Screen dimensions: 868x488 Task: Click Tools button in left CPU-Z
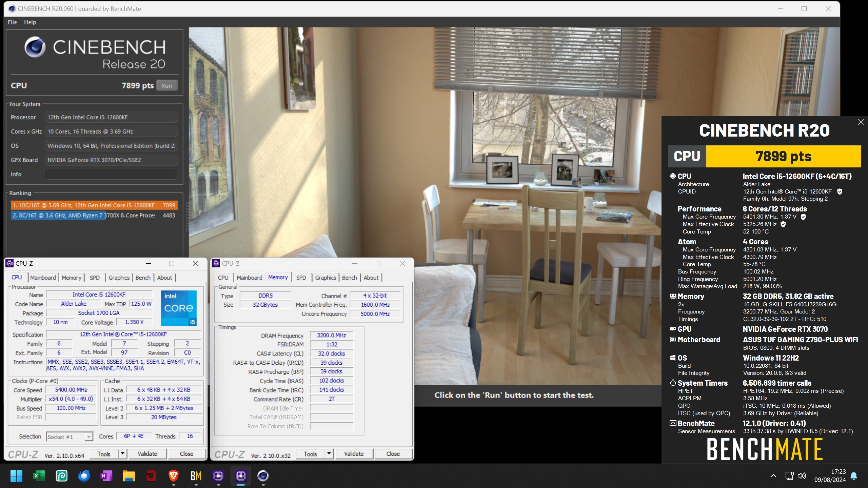pos(104,454)
